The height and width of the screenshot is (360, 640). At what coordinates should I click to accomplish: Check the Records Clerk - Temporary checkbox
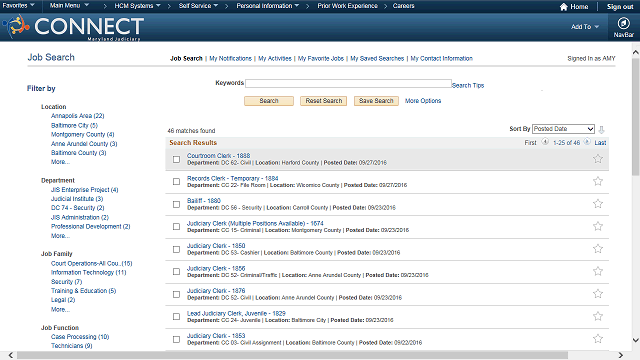(176, 182)
